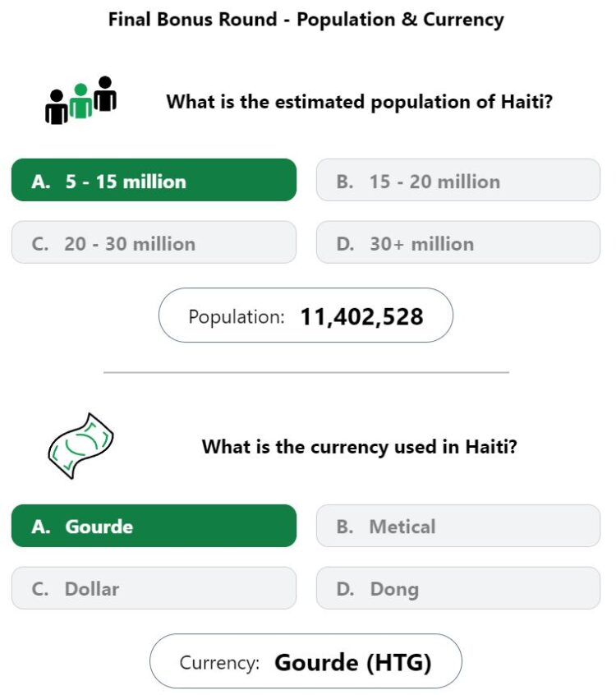
Task: Choose option B. Metical
Action: pos(458,526)
